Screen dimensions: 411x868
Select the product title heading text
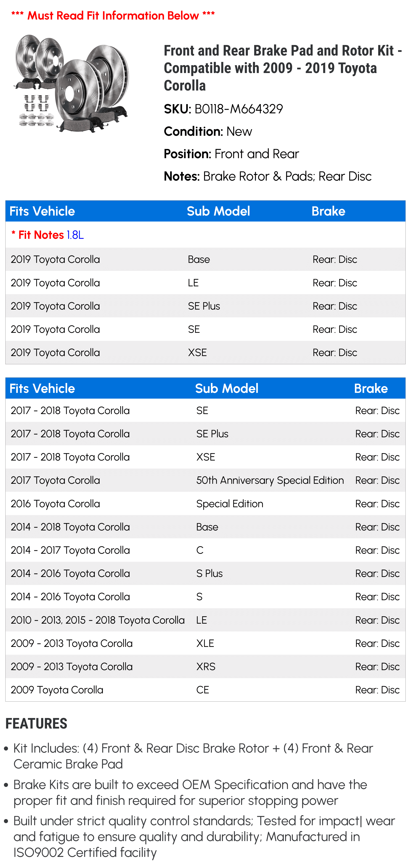coord(283,68)
